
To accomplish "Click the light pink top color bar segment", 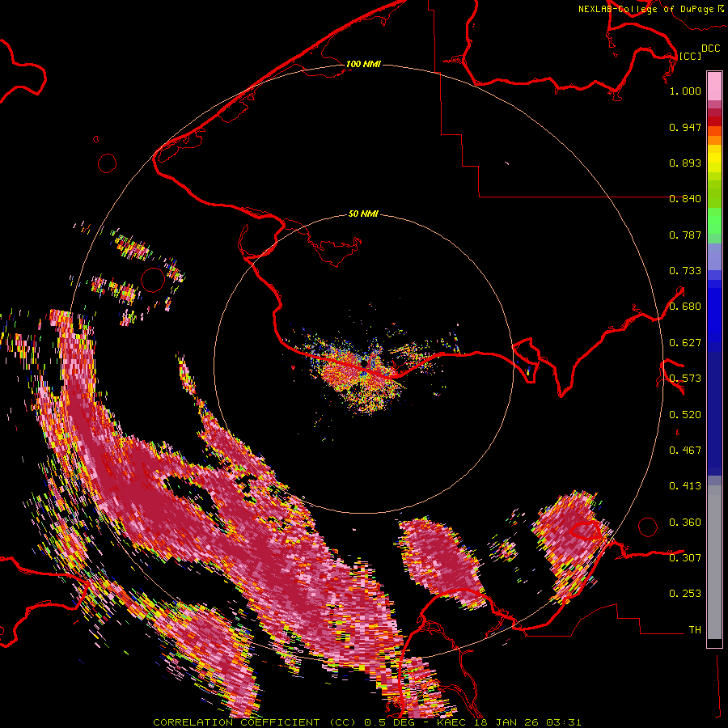I will click(714, 86).
